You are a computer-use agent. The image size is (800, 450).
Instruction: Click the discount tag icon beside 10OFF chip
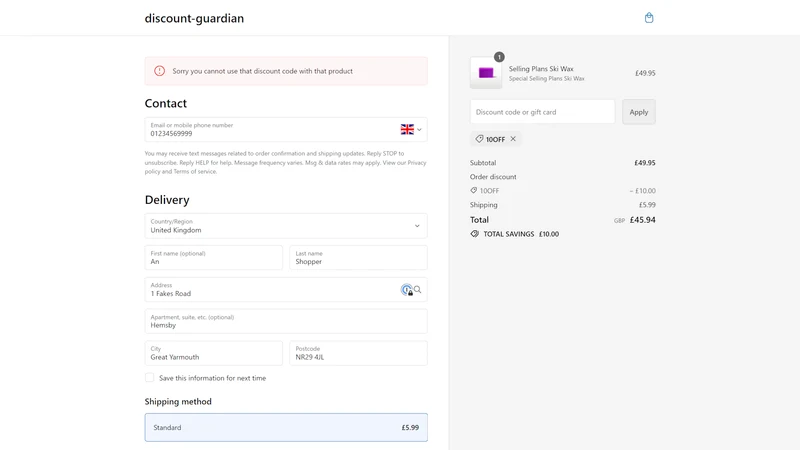click(479, 139)
